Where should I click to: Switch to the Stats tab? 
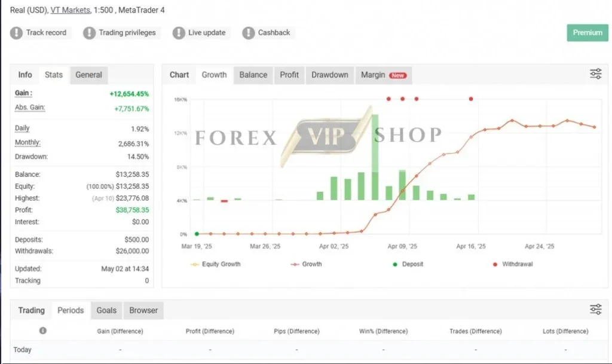click(x=53, y=75)
